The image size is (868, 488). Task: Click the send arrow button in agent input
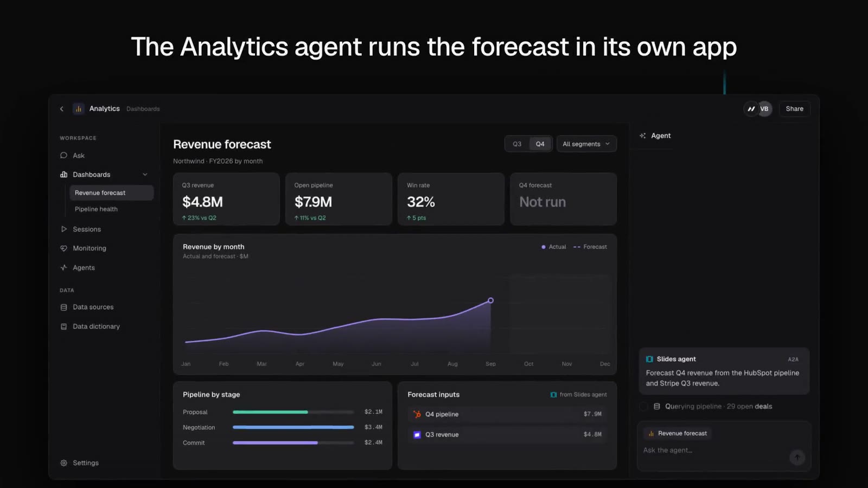click(x=797, y=457)
